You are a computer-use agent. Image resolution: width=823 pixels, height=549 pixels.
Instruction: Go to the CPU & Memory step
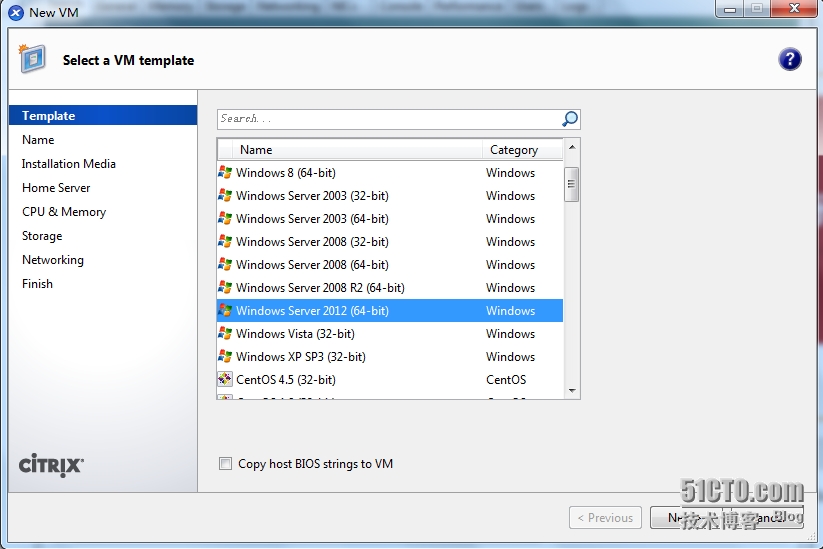64,212
